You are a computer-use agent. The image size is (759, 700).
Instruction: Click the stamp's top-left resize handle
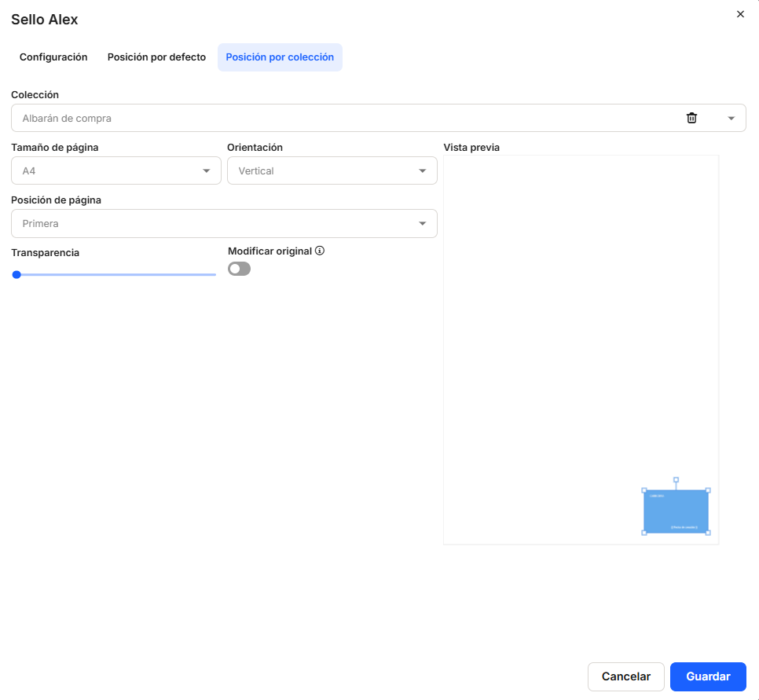[644, 490]
